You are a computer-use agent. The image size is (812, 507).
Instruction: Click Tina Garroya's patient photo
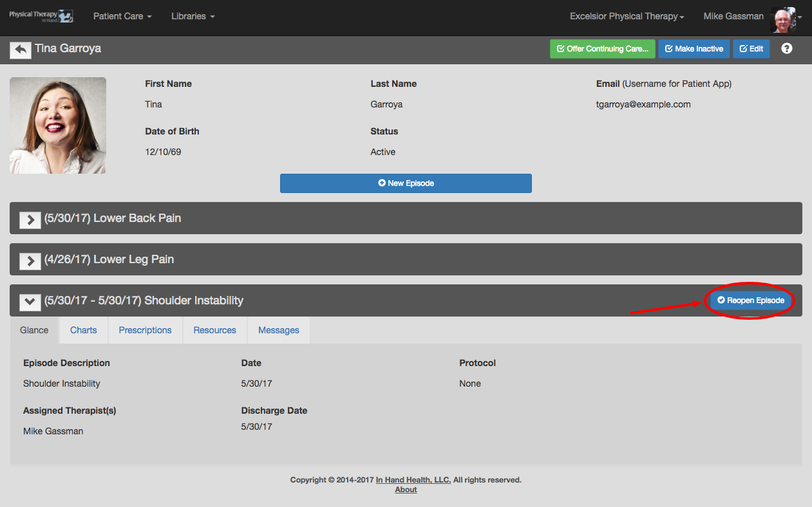click(x=58, y=125)
